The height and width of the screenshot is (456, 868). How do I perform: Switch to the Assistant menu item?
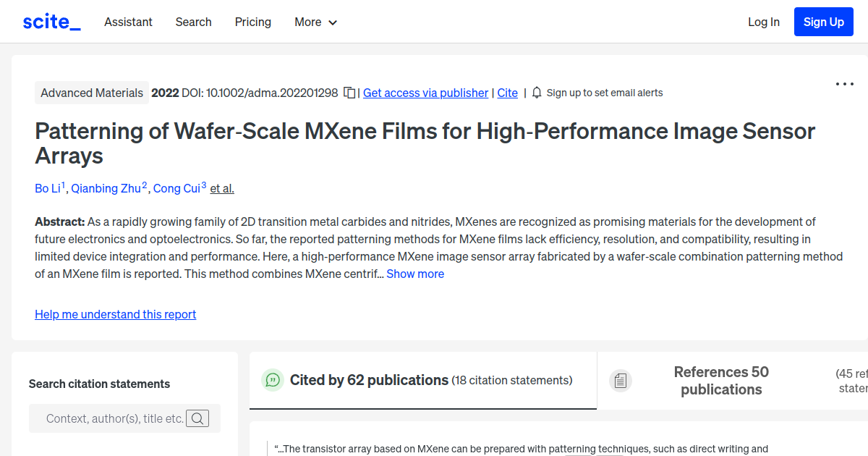click(x=128, y=22)
